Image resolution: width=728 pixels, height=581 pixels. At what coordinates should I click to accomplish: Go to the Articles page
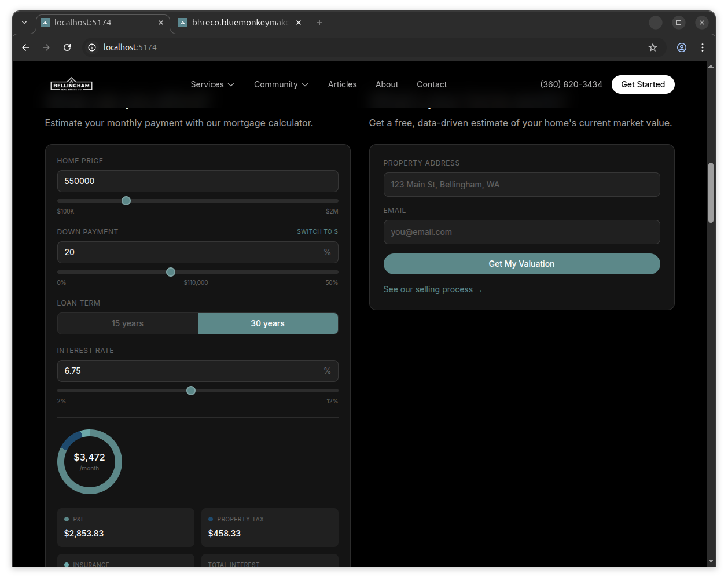342,84
